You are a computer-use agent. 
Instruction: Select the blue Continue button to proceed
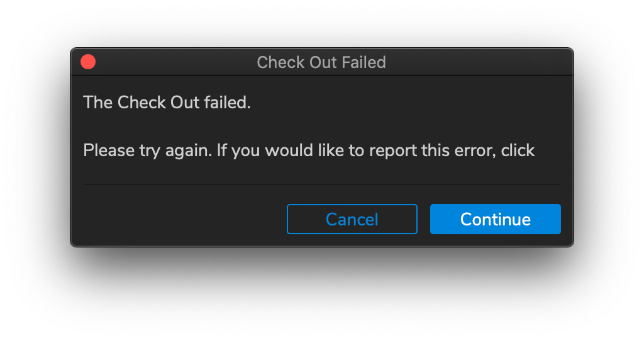click(495, 219)
